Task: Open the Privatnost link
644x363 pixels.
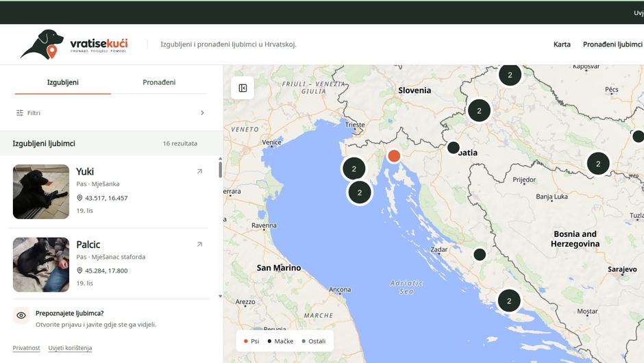Action: pos(26,348)
